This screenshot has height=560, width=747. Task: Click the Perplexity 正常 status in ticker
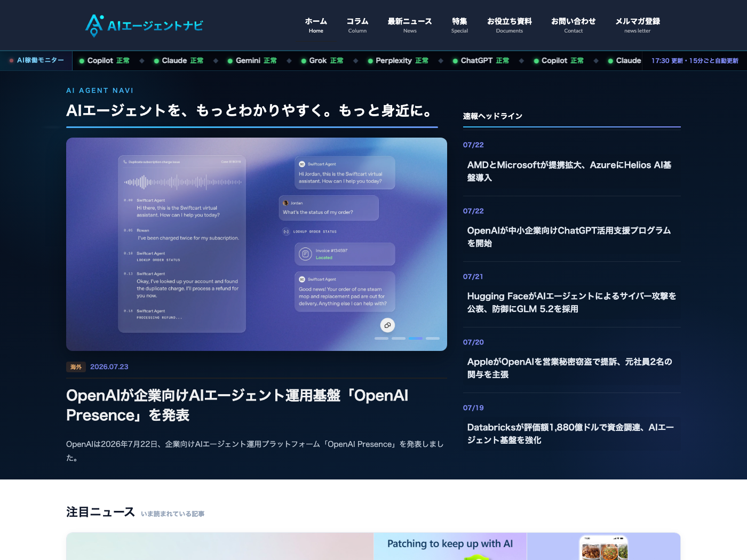[398, 61]
